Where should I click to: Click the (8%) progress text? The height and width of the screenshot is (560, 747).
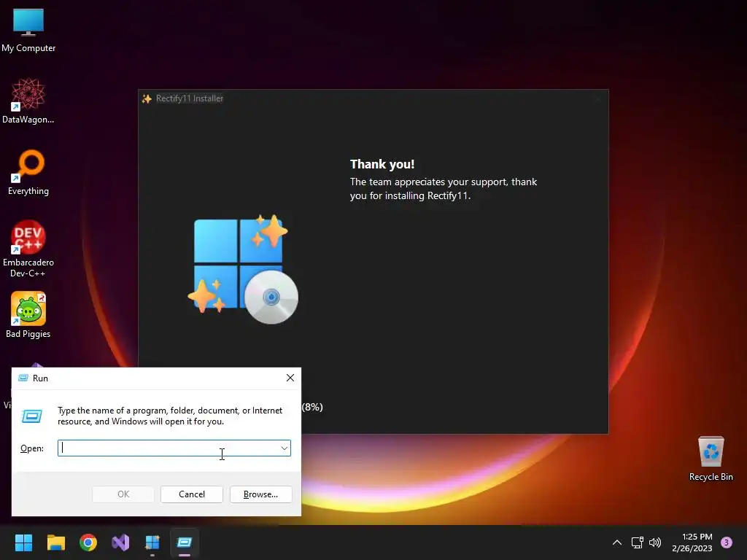pyautogui.click(x=312, y=407)
